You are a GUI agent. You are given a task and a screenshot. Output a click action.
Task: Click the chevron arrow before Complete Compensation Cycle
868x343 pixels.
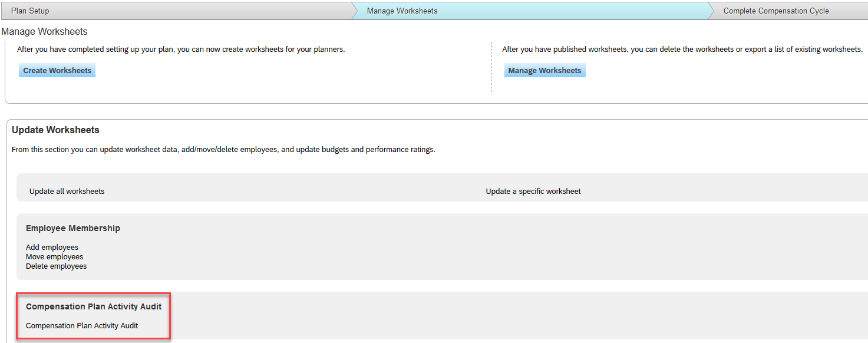click(x=711, y=11)
